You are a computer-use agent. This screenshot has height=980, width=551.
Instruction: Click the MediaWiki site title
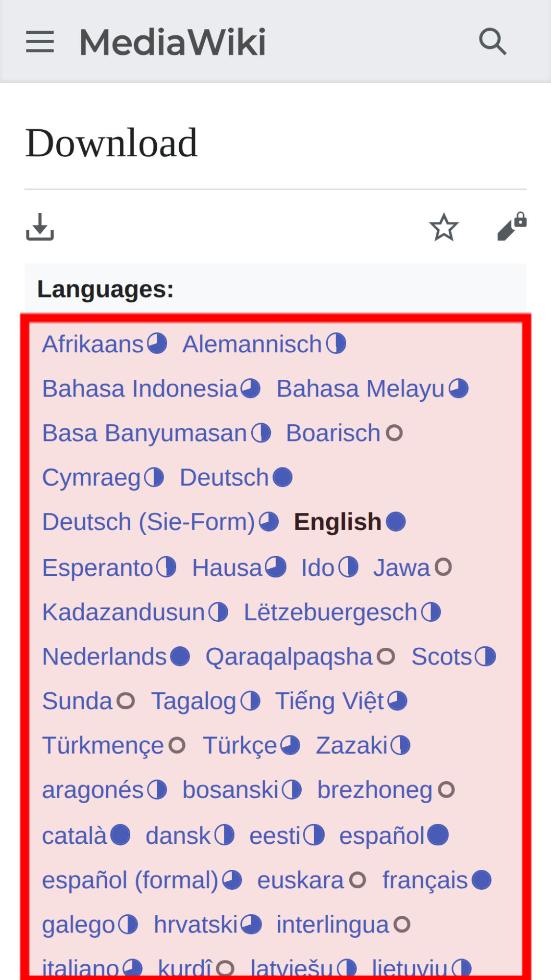tap(172, 42)
